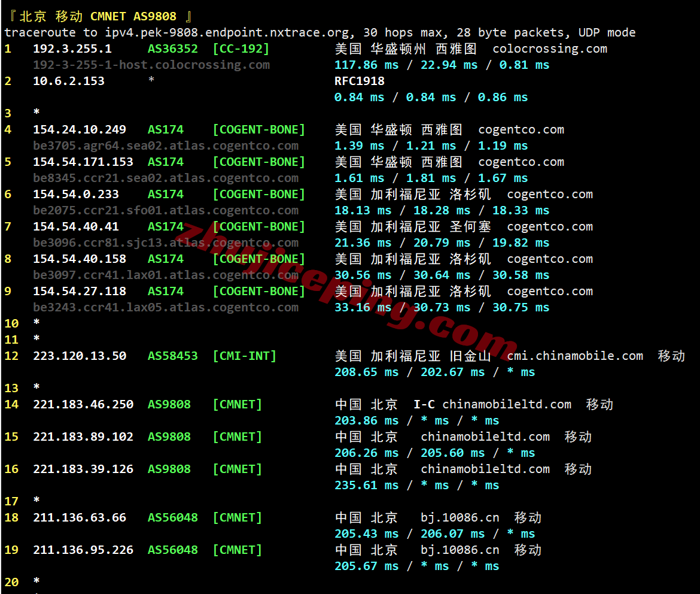Click IP address 211.136.95.226 at hop 19

pos(83,550)
